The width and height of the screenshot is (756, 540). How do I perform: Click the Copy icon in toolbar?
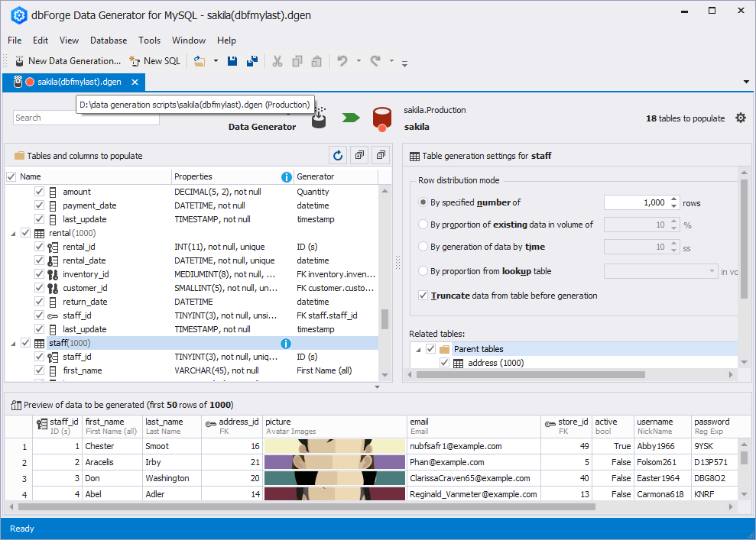click(297, 61)
